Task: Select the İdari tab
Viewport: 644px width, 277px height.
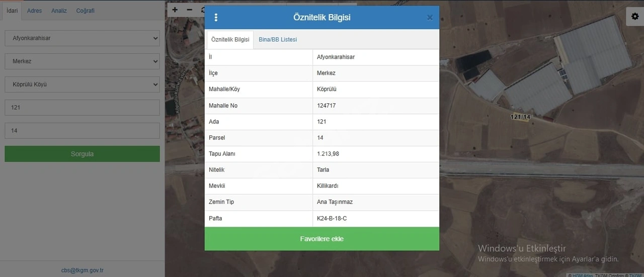Action: click(x=11, y=11)
